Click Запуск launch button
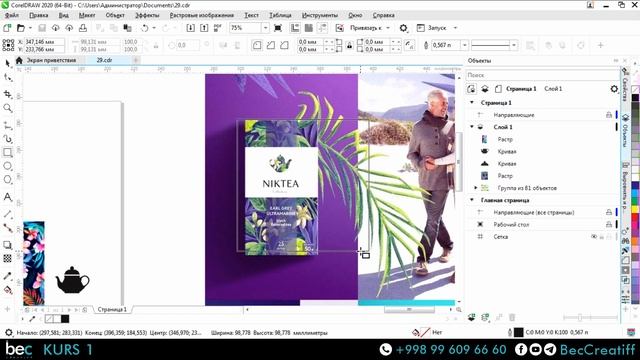 pyautogui.click(x=432, y=28)
